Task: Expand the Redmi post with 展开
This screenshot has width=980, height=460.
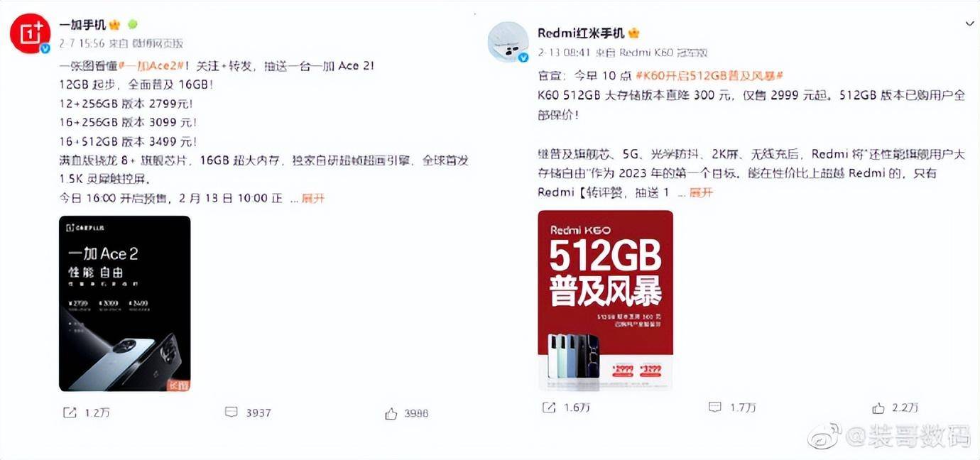Action: pos(701,192)
